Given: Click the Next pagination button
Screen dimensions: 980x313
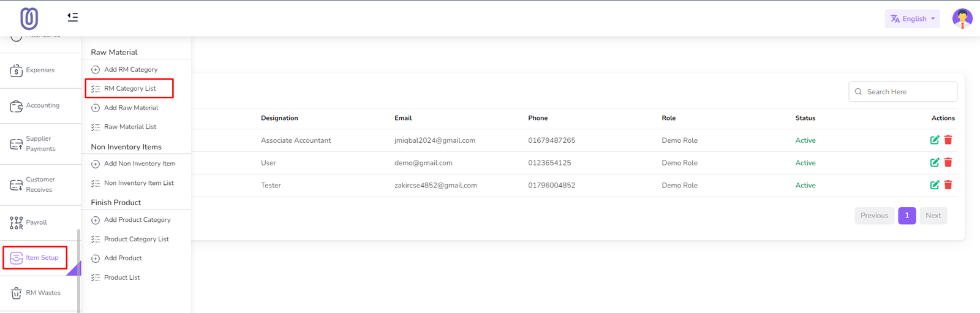Looking at the screenshot, I should 933,216.
